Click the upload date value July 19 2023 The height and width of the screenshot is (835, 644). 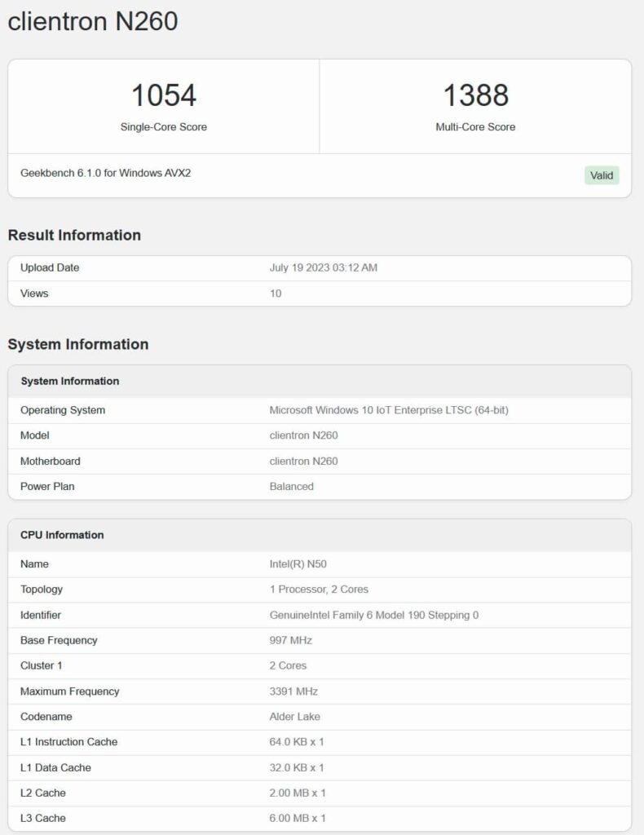pyautogui.click(x=323, y=267)
